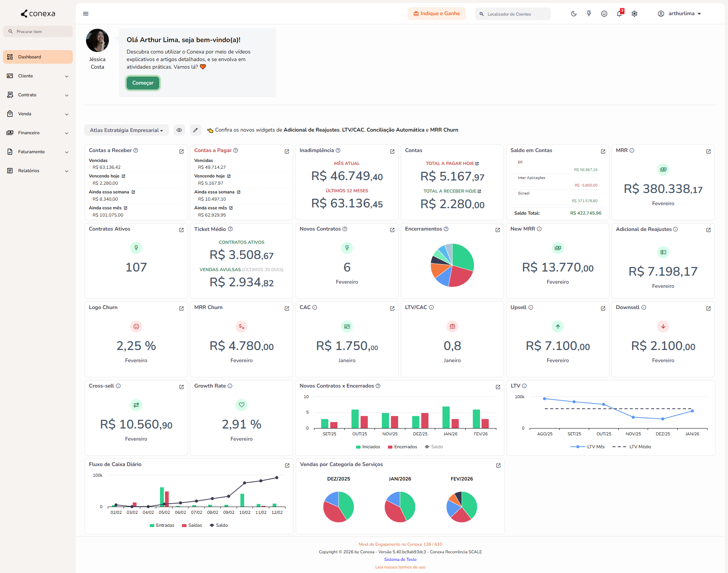Click green slice of Encerramentos pie chart
The width and height of the screenshot is (728, 573).
click(x=463, y=256)
